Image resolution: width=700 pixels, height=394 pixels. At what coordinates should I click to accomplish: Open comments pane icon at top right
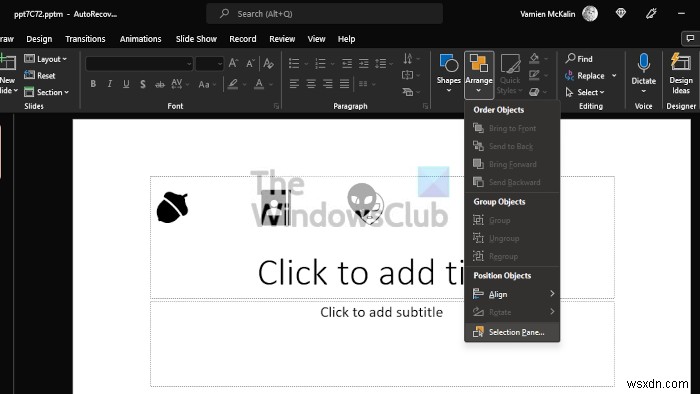(690, 38)
